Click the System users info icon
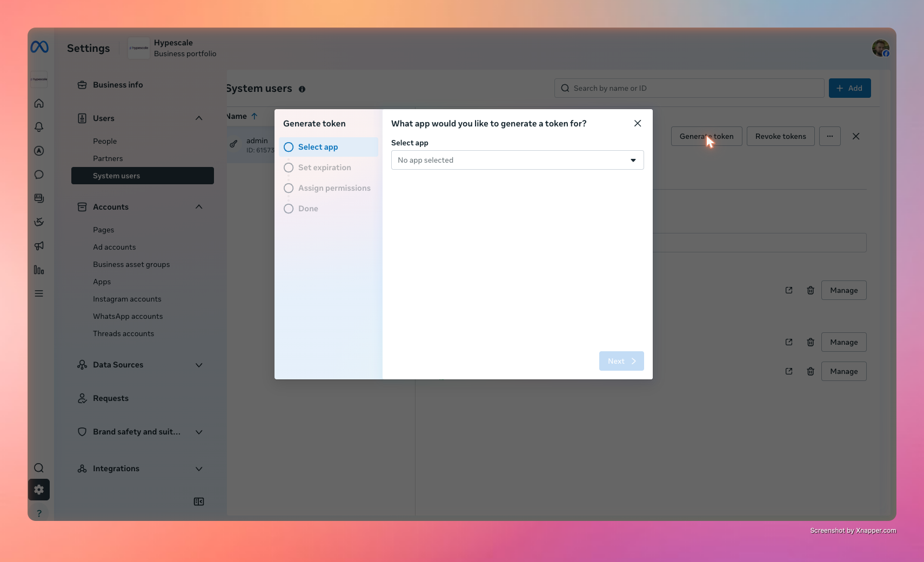Viewport: 924px width, 562px height. tap(302, 89)
